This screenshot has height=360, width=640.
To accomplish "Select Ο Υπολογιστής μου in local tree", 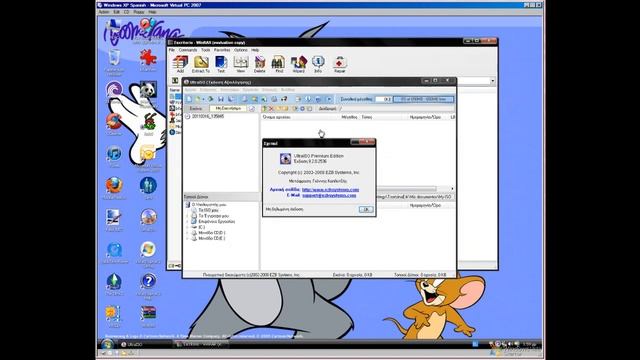I will pyautogui.click(x=209, y=204).
